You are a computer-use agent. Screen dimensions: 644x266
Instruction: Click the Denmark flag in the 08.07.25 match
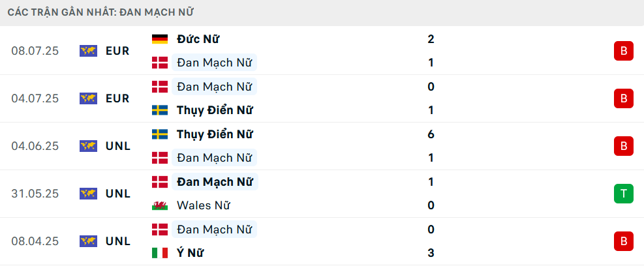click(x=160, y=63)
